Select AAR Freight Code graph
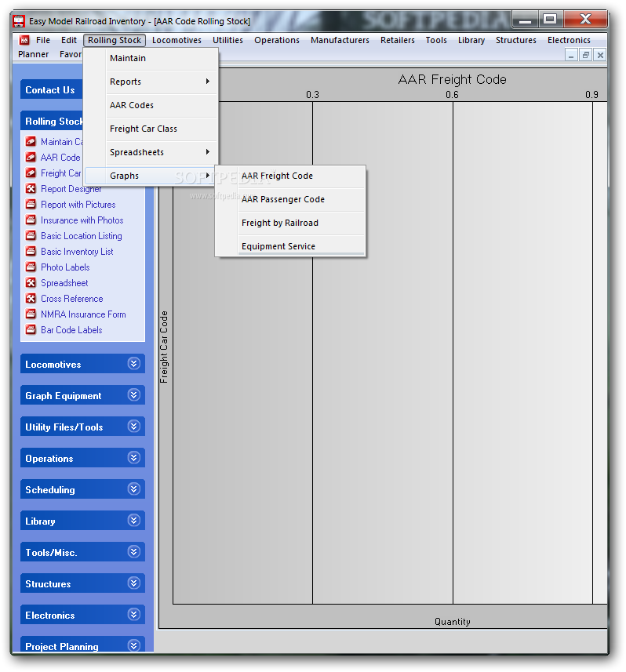The image size is (626, 672). click(290, 176)
